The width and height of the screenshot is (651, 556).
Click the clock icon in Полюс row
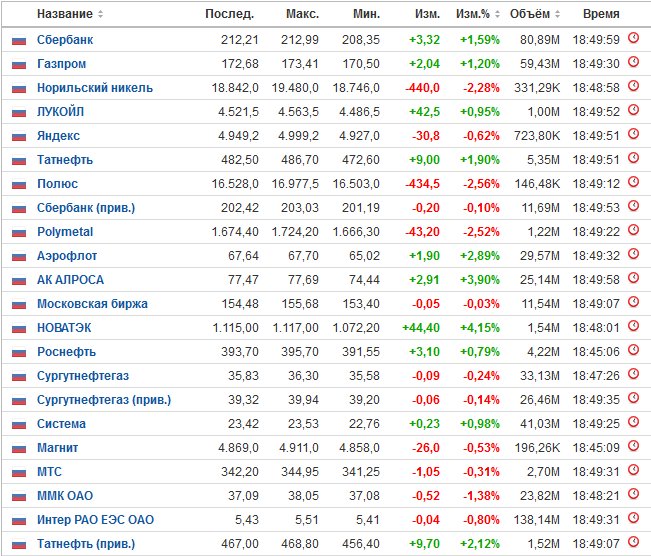coord(633,182)
